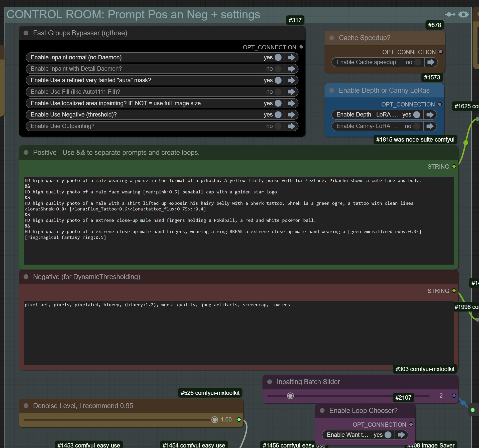The height and width of the screenshot is (448, 479).
Task: Click the 'Denoise Level, I recommend 0.95' title
Action: pyautogui.click(x=83, y=406)
